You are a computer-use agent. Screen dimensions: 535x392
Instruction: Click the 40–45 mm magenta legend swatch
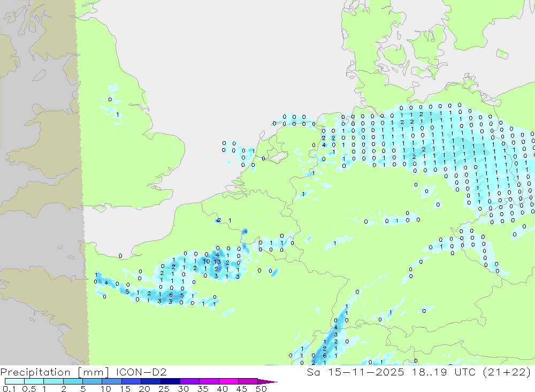228,381
